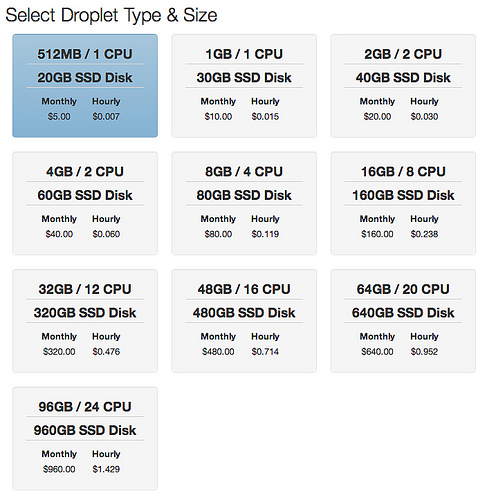Image resolution: width=487 pixels, height=500 pixels.
Task: Click the 960GB SSD Disk text
Action: (x=85, y=430)
